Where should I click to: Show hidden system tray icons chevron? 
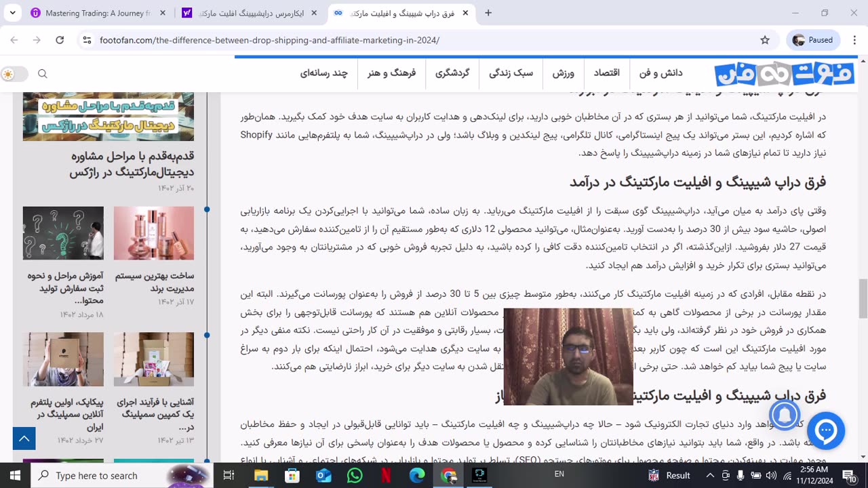click(710, 475)
